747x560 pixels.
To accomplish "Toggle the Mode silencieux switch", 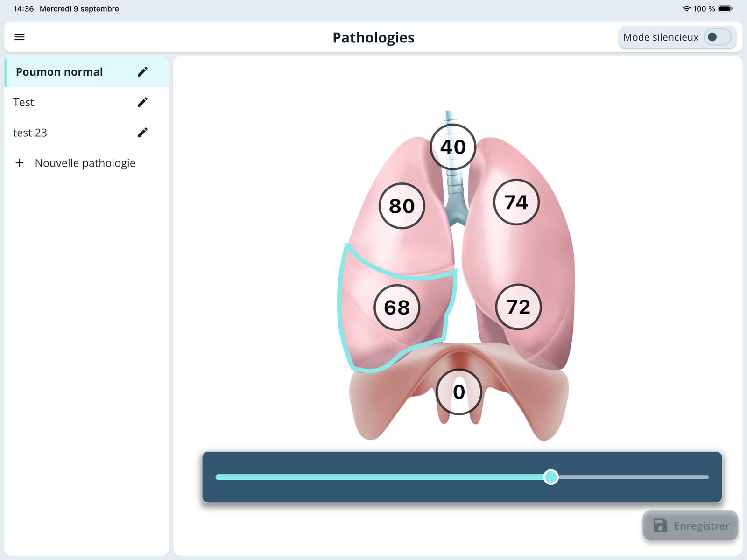I will (x=718, y=37).
